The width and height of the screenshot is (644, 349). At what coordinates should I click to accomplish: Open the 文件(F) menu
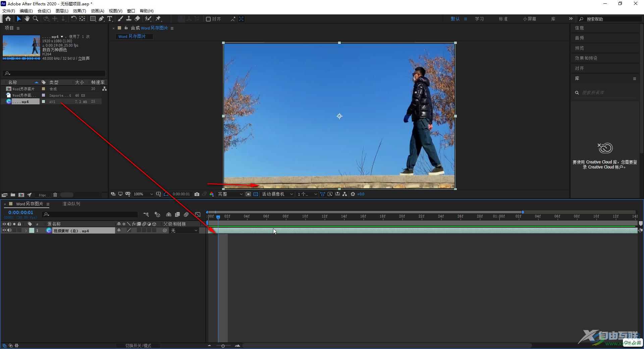(9, 11)
